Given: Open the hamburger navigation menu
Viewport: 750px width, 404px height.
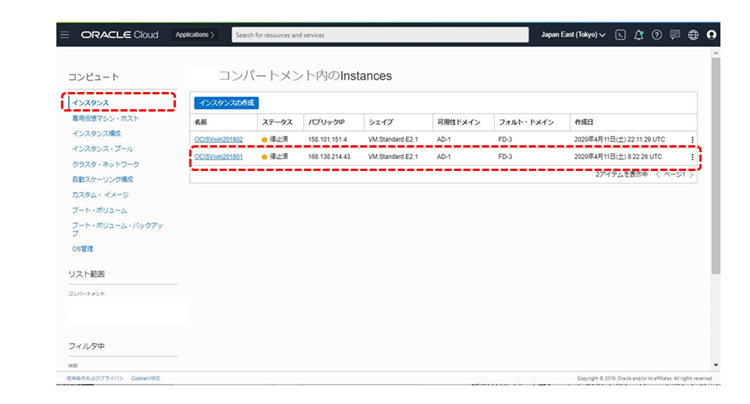Looking at the screenshot, I should click(65, 35).
